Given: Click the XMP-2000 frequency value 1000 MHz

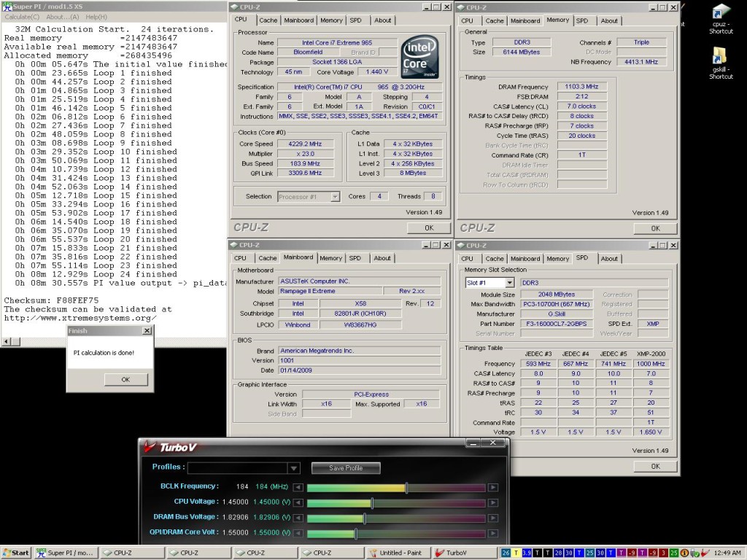Looking at the screenshot, I should pos(651,364).
